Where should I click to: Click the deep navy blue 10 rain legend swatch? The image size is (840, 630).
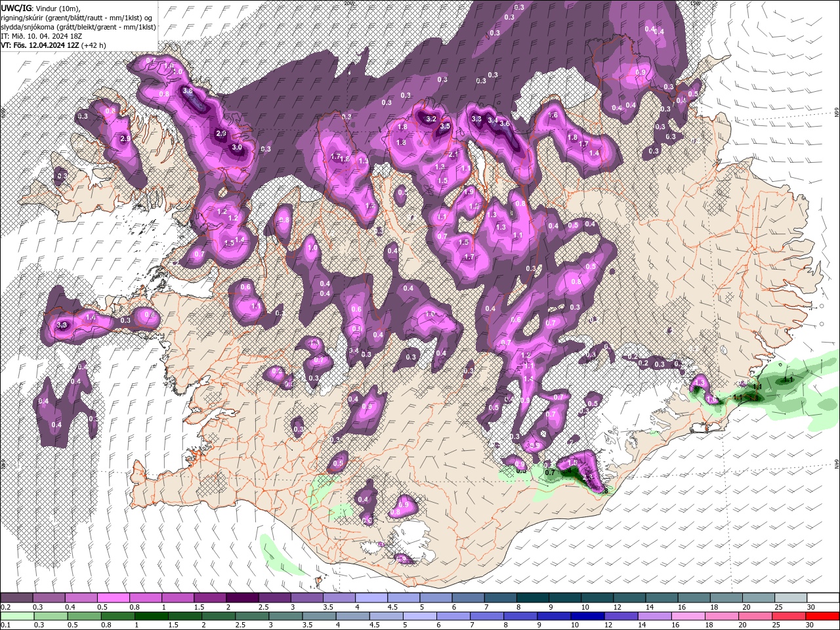[x=587, y=616]
